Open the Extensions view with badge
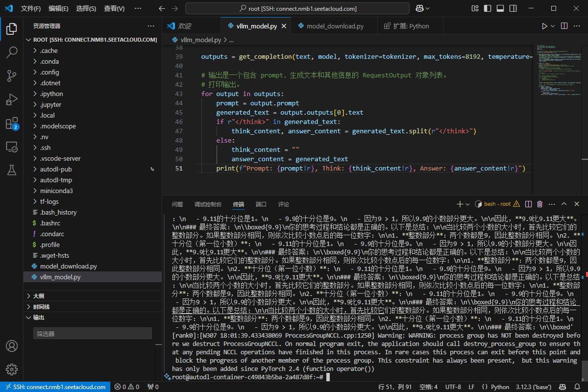The height and width of the screenshot is (392, 588). pos(12,123)
